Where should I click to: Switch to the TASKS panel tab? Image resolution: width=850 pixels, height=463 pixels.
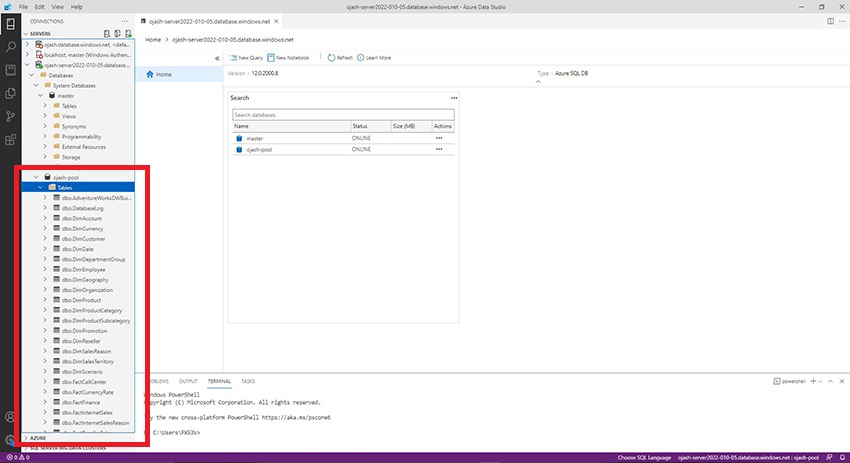248,381
